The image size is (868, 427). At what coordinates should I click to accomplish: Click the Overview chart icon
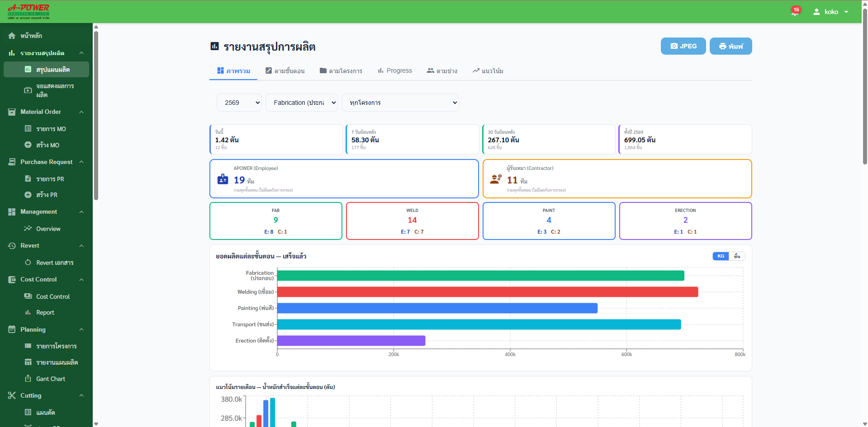pyautogui.click(x=28, y=228)
